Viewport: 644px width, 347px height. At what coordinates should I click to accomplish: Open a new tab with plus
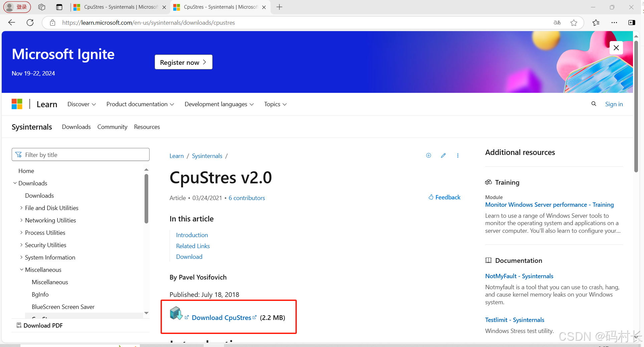[279, 7]
